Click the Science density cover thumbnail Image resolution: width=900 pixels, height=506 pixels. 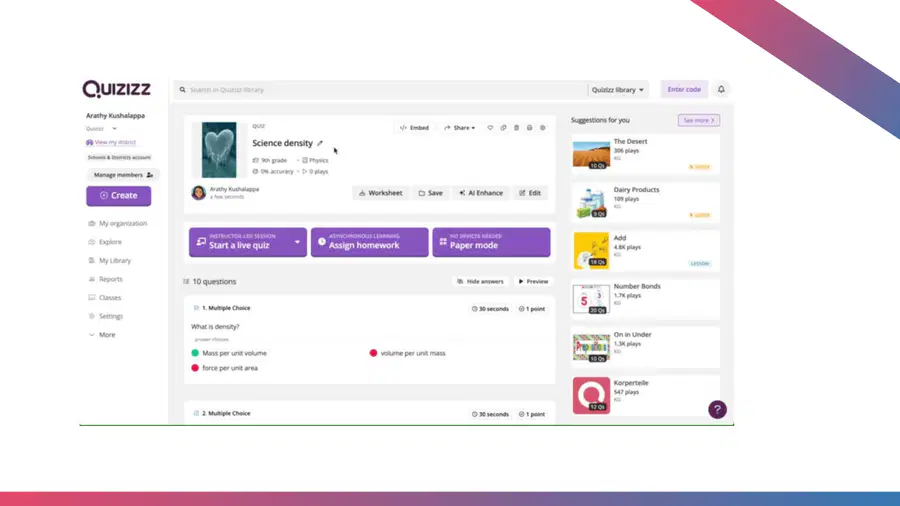219,150
